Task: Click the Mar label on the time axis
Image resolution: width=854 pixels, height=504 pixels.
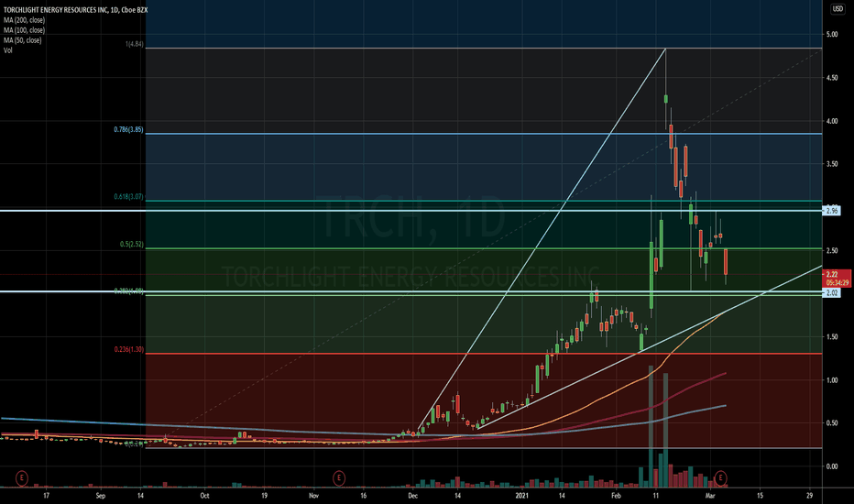Action: (710, 496)
